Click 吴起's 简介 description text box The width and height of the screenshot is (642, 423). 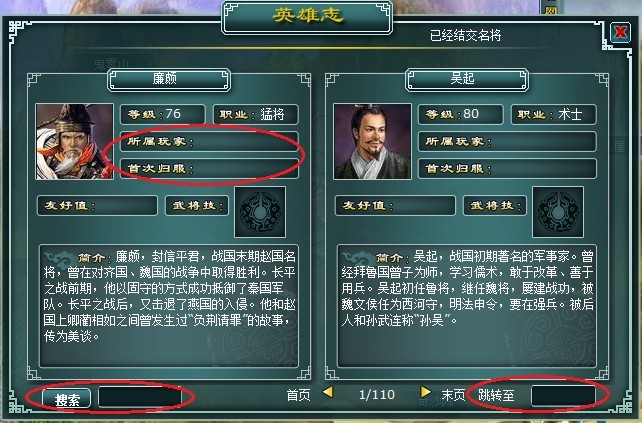467,306
